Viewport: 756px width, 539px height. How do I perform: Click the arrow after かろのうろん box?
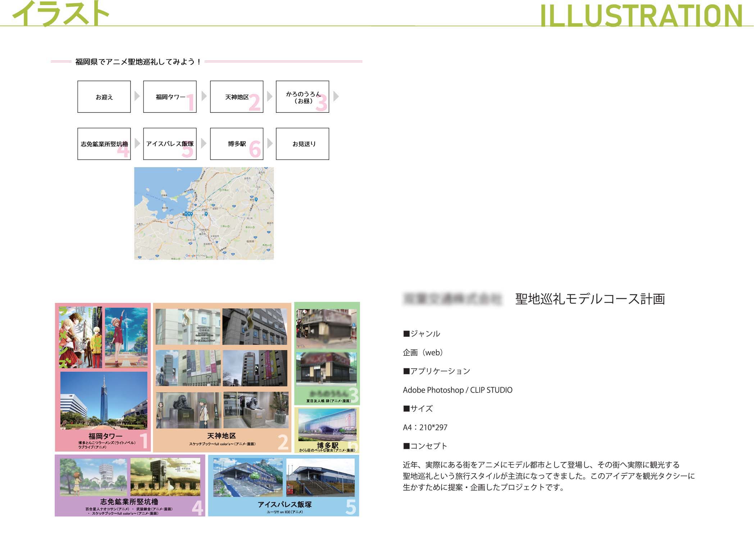coord(336,96)
